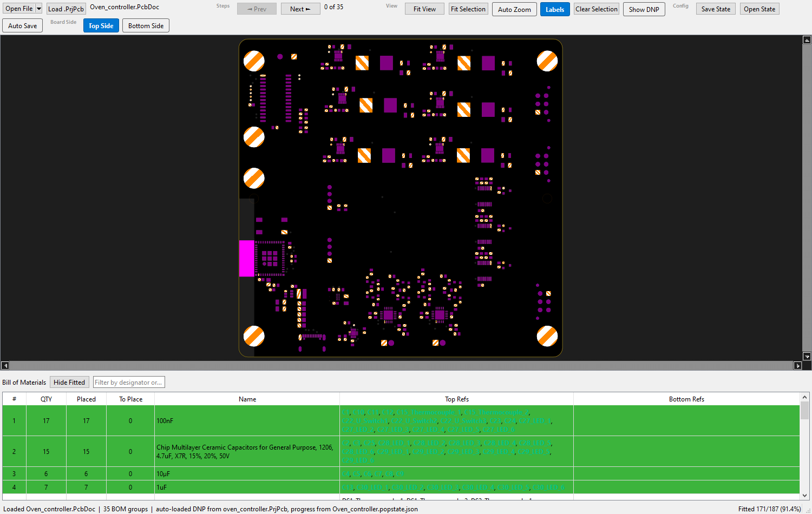The image size is (812, 514).
Task: Click Load .PrjPcb button
Action: pos(66,9)
